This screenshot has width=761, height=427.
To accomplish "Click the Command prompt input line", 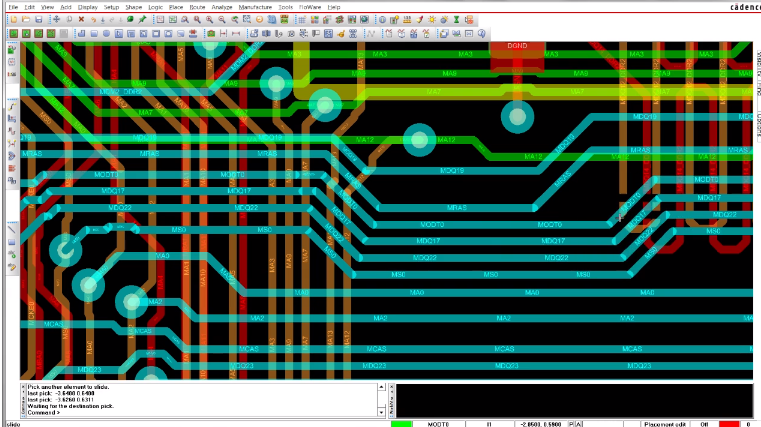I will pyautogui.click(x=199, y=412).
